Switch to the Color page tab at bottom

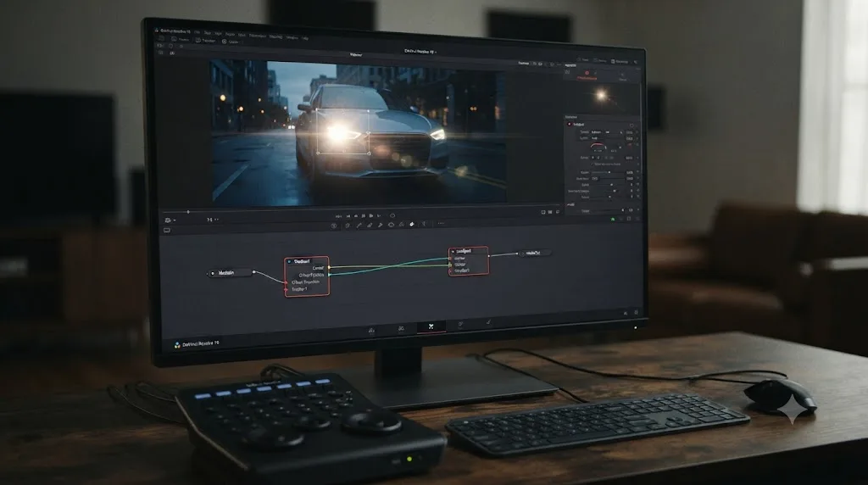460,325
